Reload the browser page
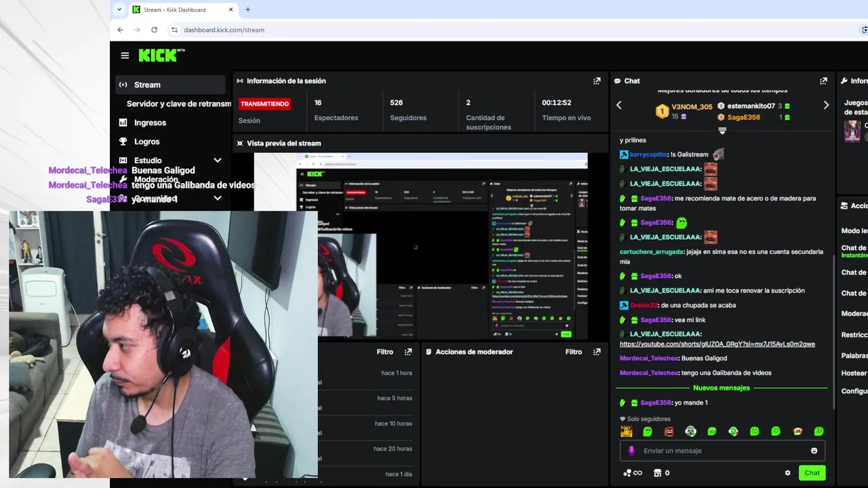 (154, 30)
